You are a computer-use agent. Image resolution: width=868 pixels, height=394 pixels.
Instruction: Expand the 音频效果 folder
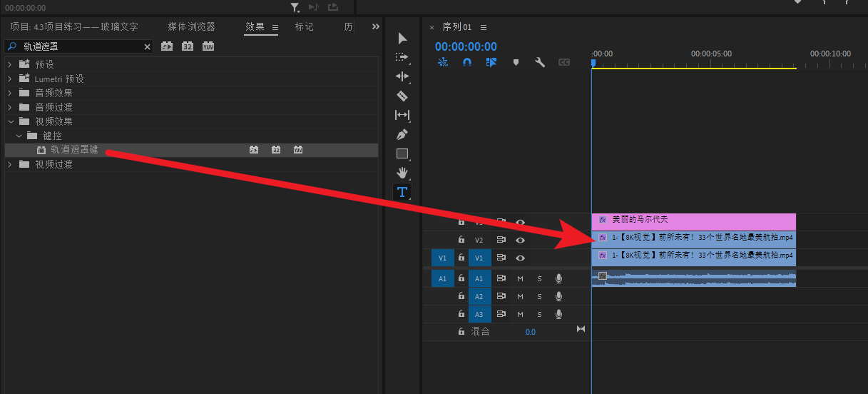click(x=10, y=93)
